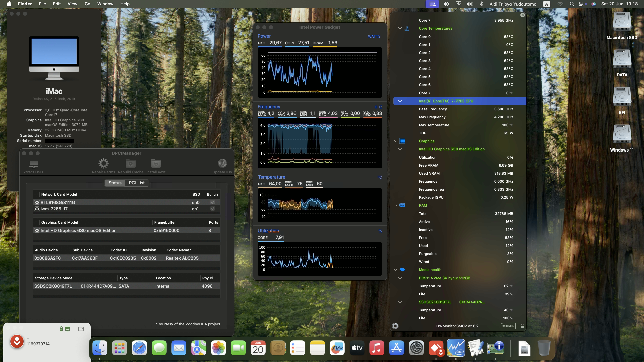Open the Apple menu
Screen dimensions: 644x362
point(9,4)
